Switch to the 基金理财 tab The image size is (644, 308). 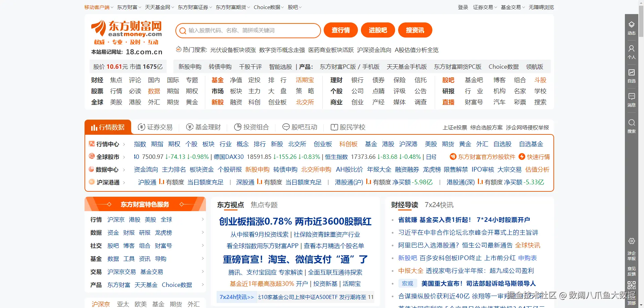[204, 127]
